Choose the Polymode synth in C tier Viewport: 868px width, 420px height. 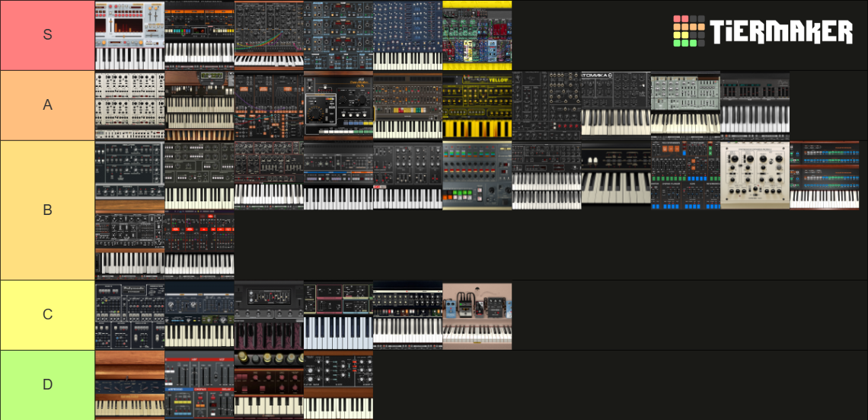click(x=130, y=316)
